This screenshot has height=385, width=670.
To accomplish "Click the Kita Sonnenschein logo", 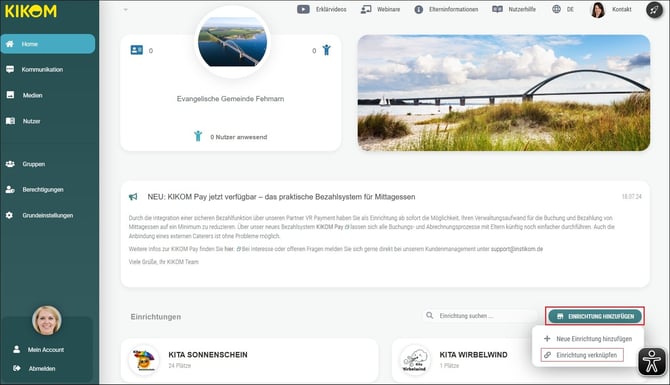I will pos(144,360).
